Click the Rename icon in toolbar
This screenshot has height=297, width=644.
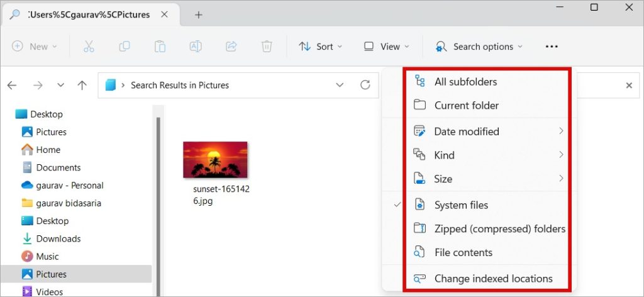[195, 47]
